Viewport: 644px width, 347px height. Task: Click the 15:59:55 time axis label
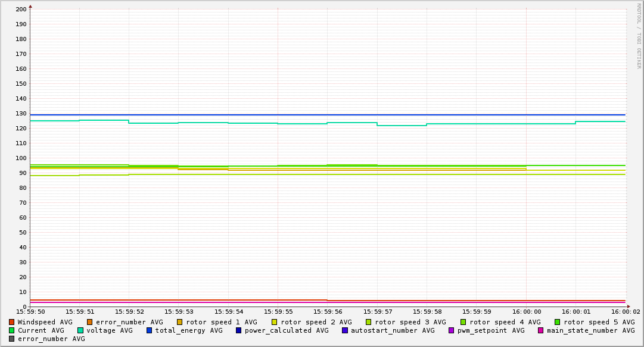[x=278, y=311]
